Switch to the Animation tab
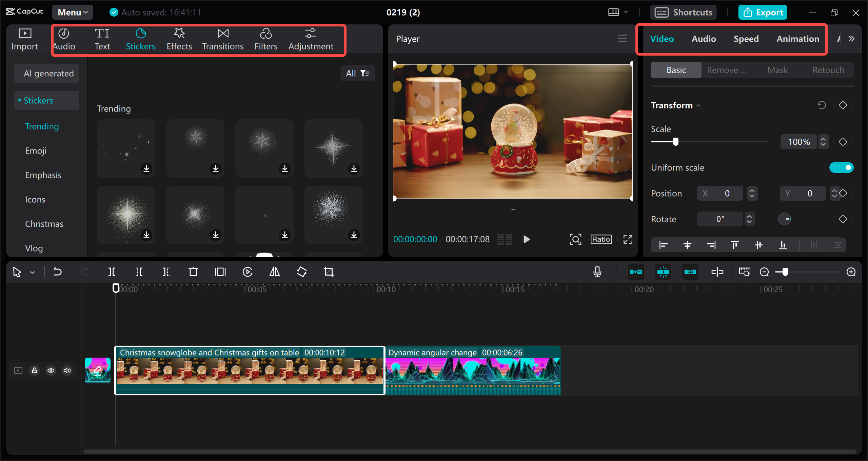 tap(797, 39)
